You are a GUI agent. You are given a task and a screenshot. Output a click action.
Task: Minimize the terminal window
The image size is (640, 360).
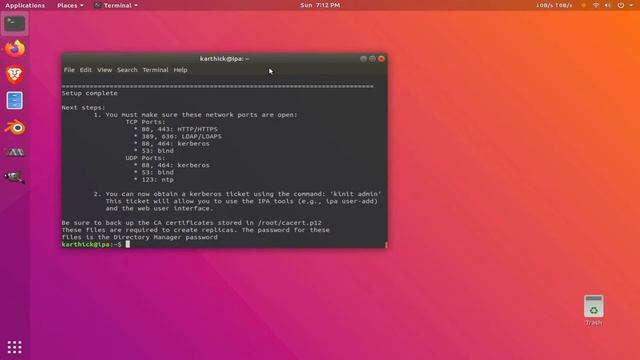[363, 59]
